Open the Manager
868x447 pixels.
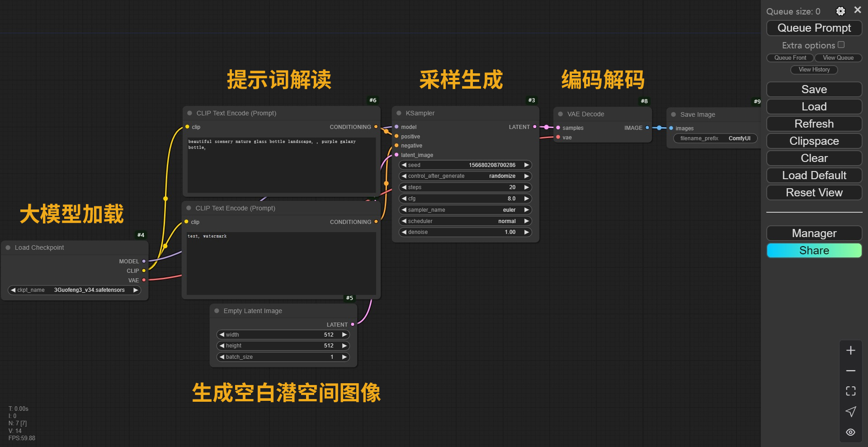pyautogui.click(x=814, y=233)
